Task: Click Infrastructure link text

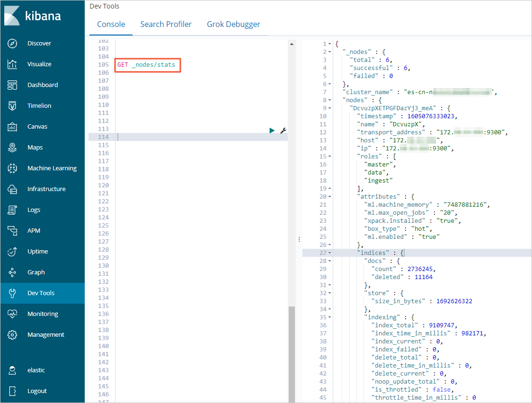Action: [46, 189]
